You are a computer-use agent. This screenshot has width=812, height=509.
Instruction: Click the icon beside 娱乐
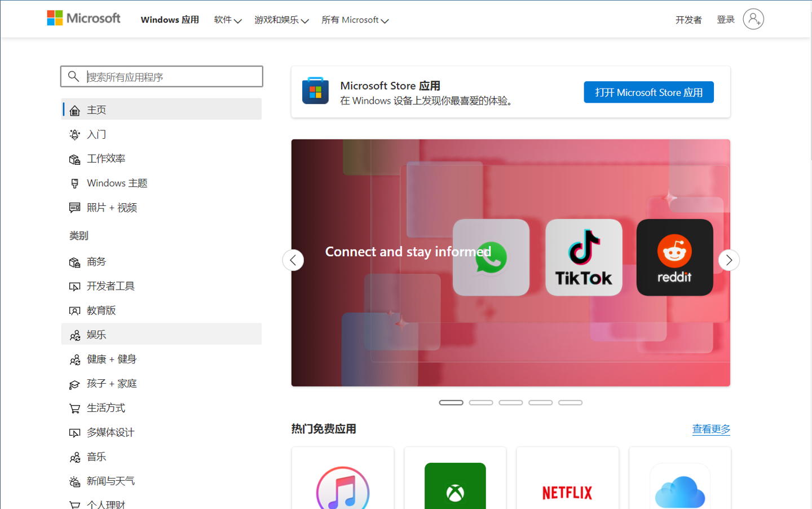tap(74, 335)
